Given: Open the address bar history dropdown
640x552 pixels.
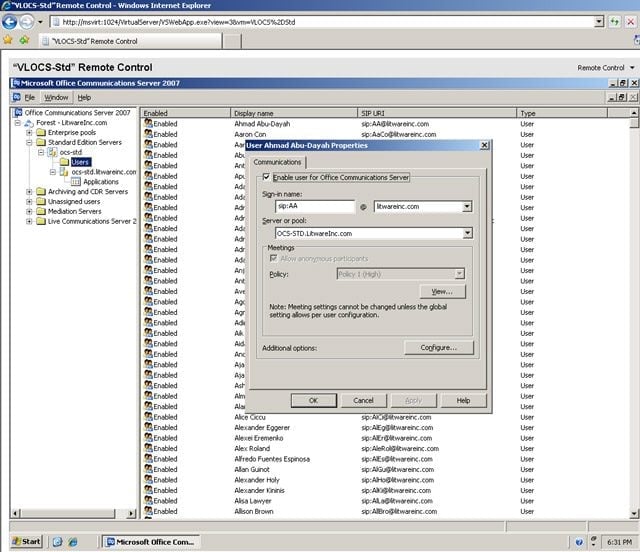Looking at the screenshot, I should point(599,22).
